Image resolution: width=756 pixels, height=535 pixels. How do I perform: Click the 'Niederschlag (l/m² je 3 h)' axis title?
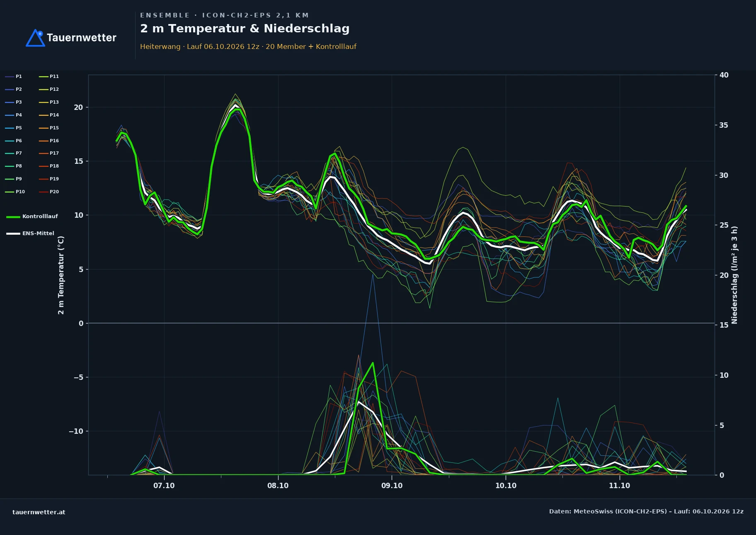pyautogui.click(x=734, y=275)
